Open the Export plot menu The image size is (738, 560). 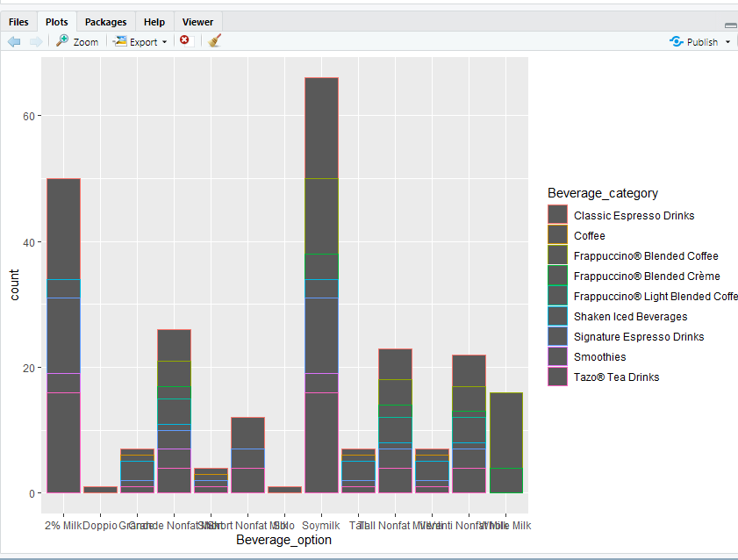click(140, 41)
